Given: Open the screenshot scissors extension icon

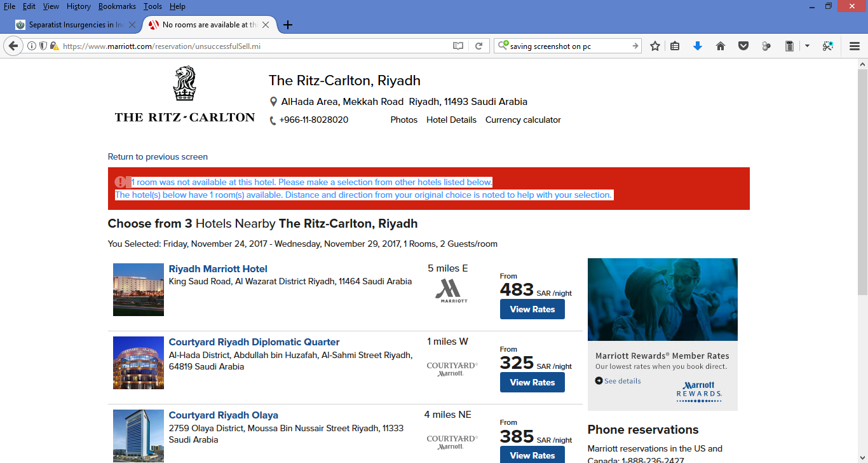Looking at the screenshot, I should coord(827,46).
